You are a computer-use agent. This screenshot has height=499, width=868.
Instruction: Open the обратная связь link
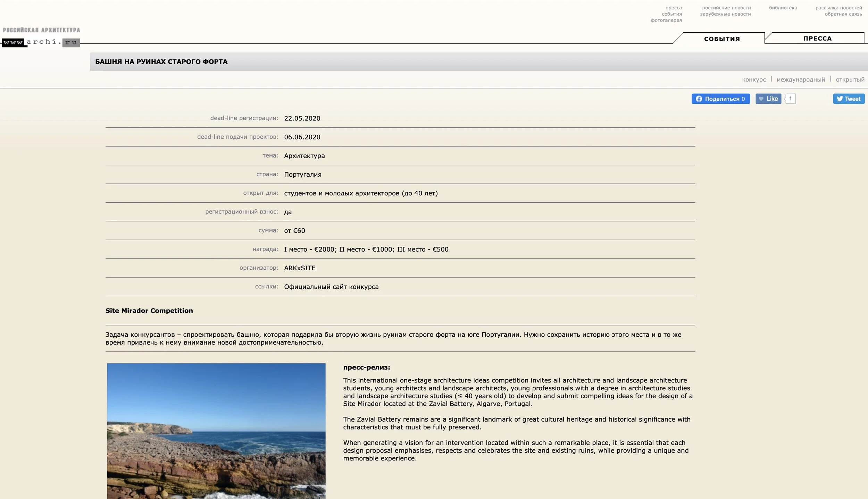(x=843, y=14)
